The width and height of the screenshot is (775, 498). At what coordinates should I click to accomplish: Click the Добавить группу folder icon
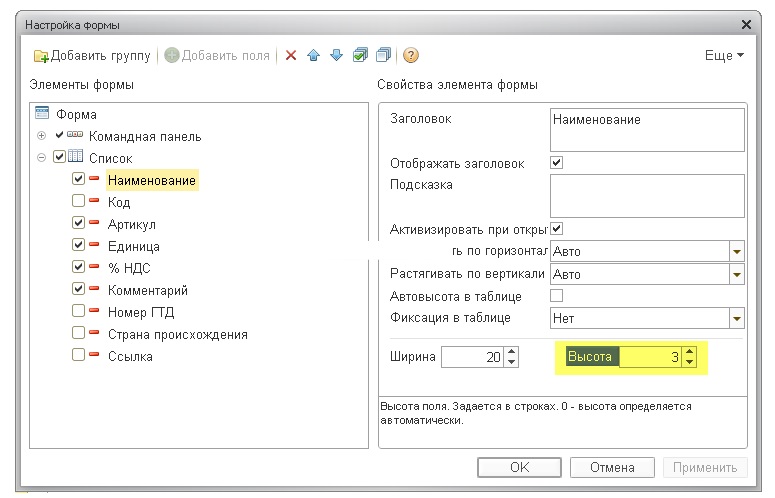[41, 56]
